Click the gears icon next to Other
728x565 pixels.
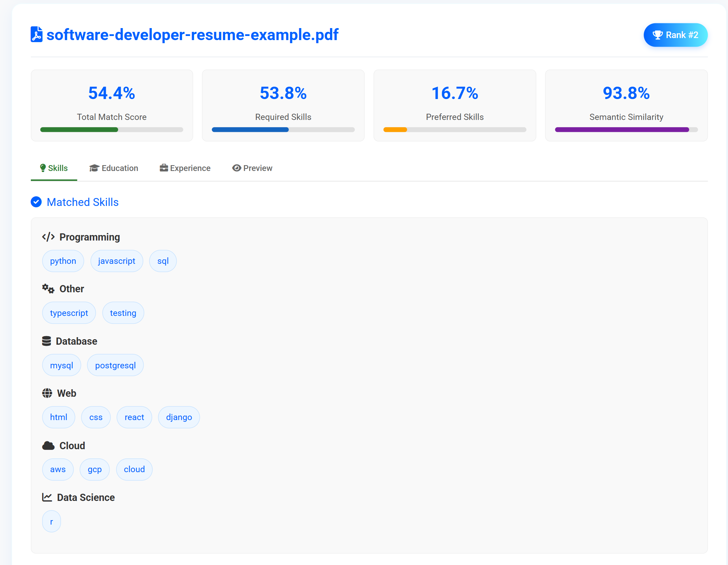(48, 289)
